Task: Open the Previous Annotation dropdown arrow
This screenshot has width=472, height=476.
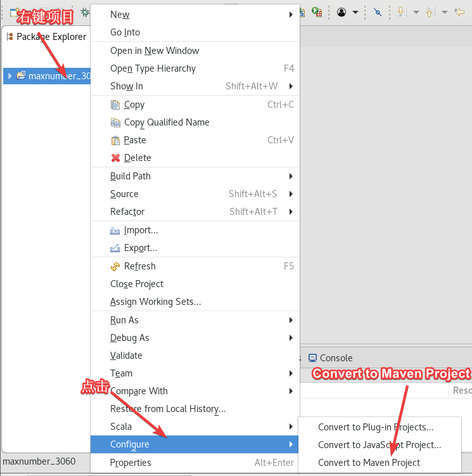Action: coord(444,13)
